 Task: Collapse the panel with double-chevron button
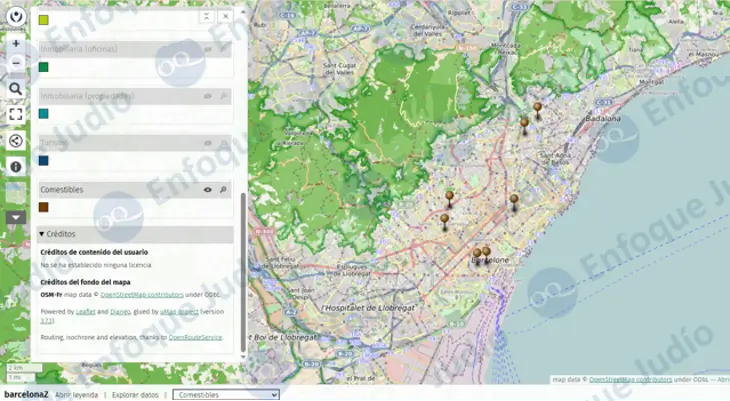206,16
